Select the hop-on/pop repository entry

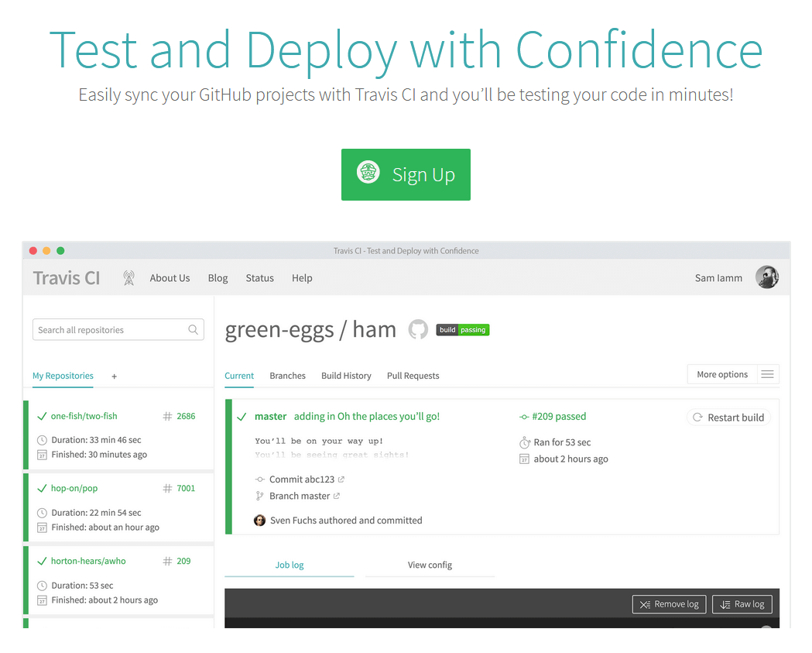(x=118, y=508)
